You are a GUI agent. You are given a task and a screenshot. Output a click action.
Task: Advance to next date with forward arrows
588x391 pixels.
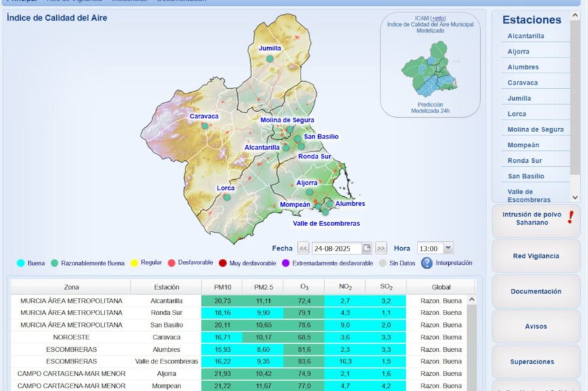pos(381,248)
